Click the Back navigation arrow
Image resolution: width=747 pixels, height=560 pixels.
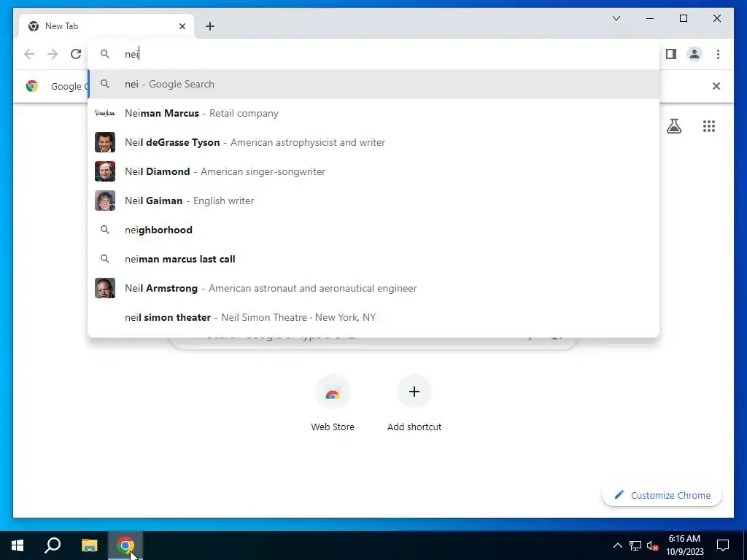click(29, 54)
